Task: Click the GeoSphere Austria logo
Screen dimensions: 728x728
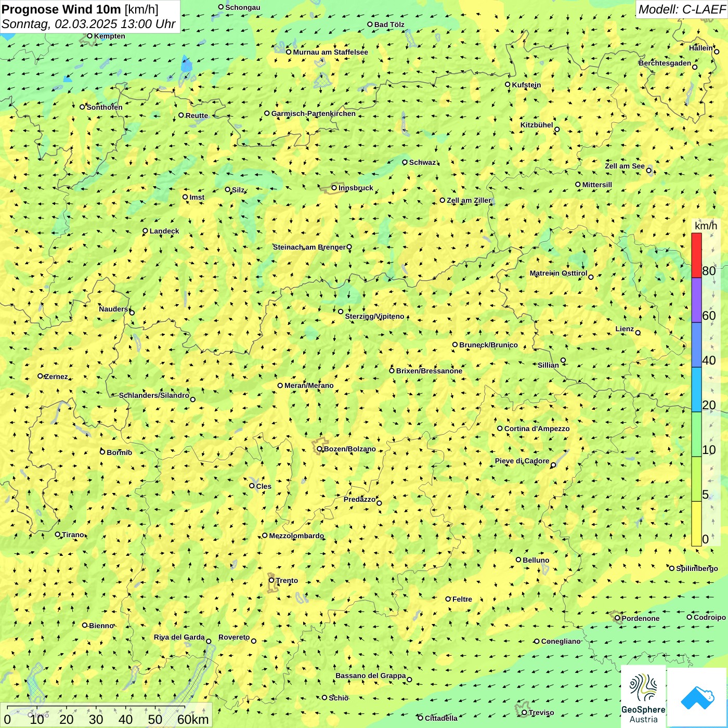Action: pos(644,696)
